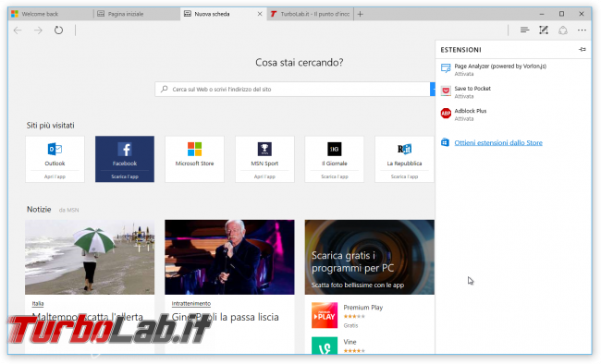
Task: Click Scarica l'app under La Repubblica
Action: (x=404, y=176)
